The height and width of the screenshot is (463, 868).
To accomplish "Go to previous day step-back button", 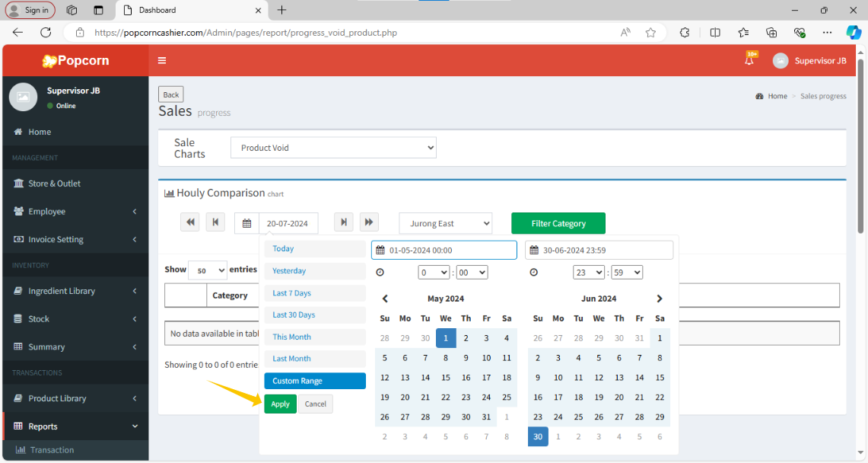I will (x=215, y=222).
